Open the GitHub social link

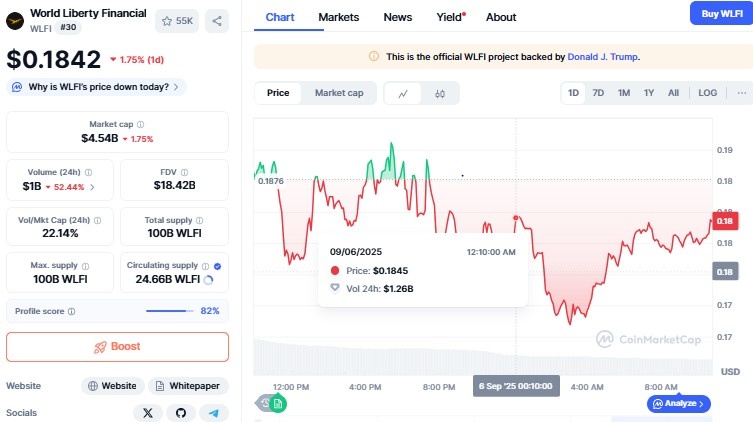(181, 413)
